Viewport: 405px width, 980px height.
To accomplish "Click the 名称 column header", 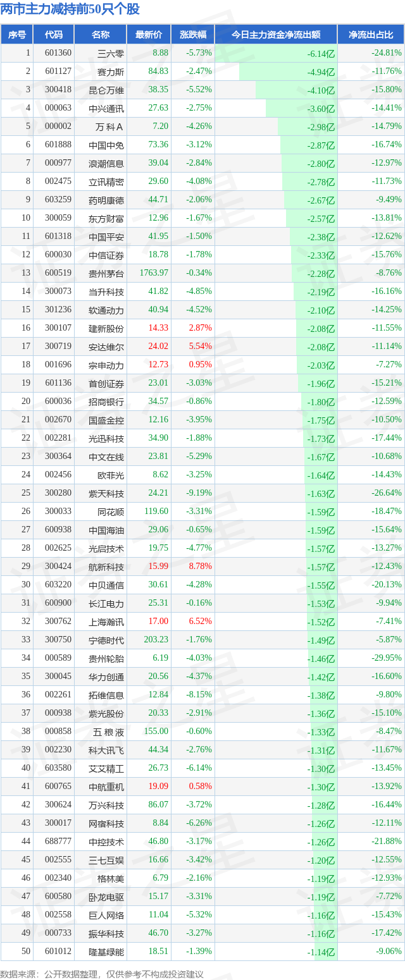I will (100, 35).
